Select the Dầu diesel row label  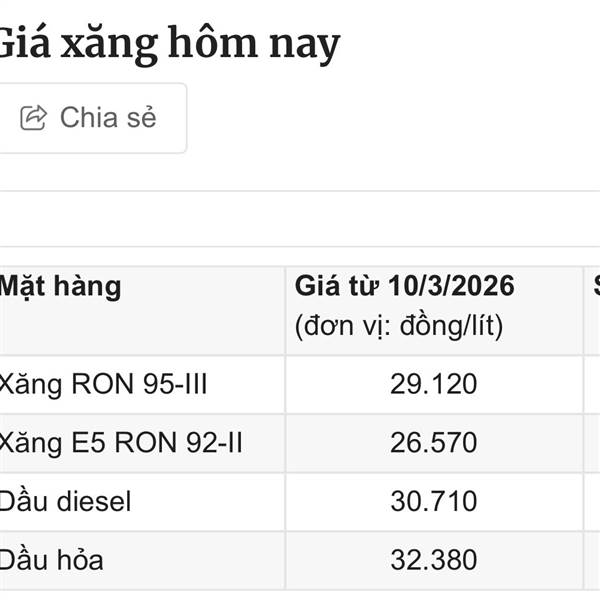coord(66,501)
